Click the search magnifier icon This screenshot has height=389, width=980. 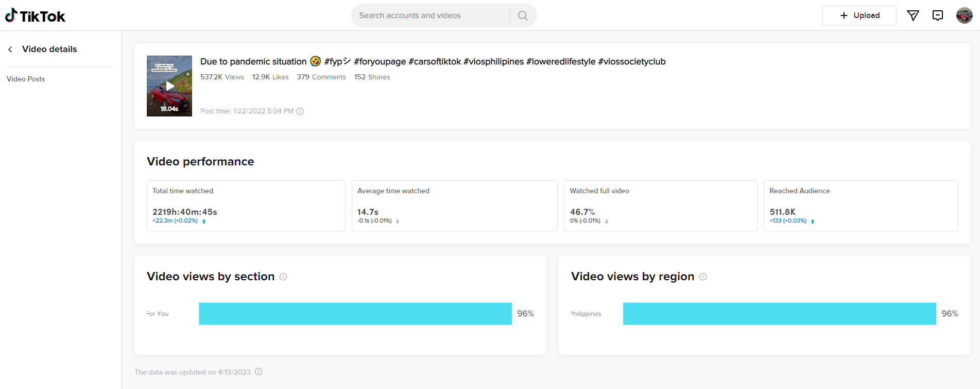pyautogui.click(x=523, y=15)
